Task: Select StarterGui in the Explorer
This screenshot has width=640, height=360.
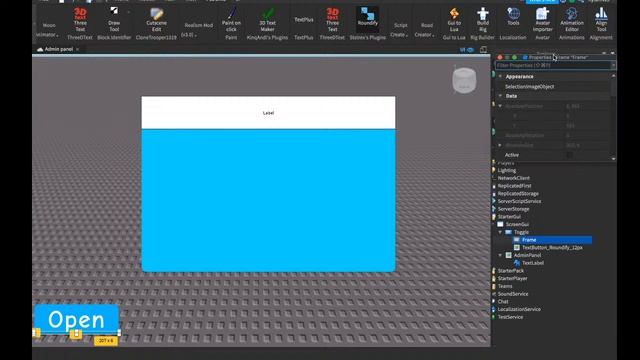Action: click(509, 217)
